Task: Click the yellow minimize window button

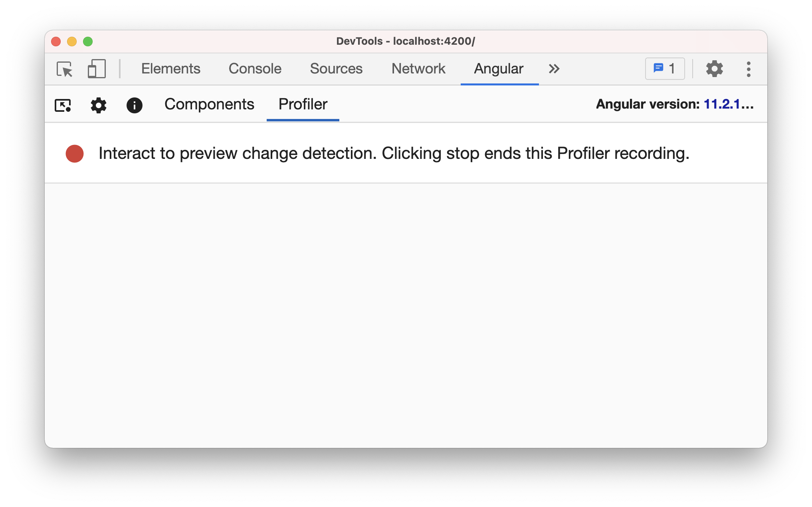Action: point(72,42)
